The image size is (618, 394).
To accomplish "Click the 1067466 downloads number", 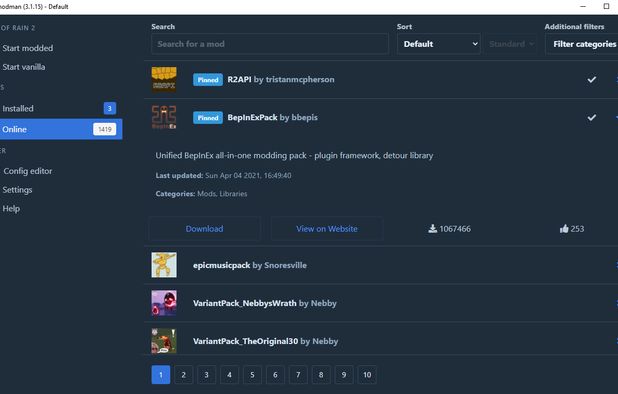I will (x=455, y=229).
